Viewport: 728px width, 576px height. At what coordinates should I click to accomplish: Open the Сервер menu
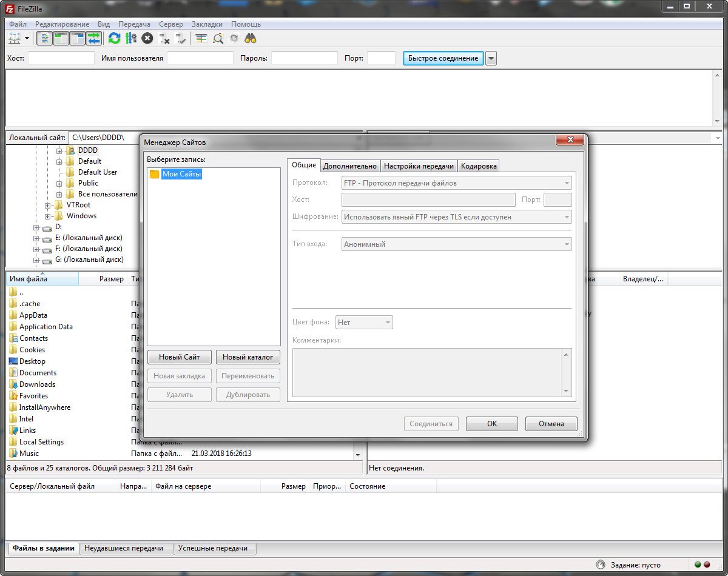(x=171, y=24)
